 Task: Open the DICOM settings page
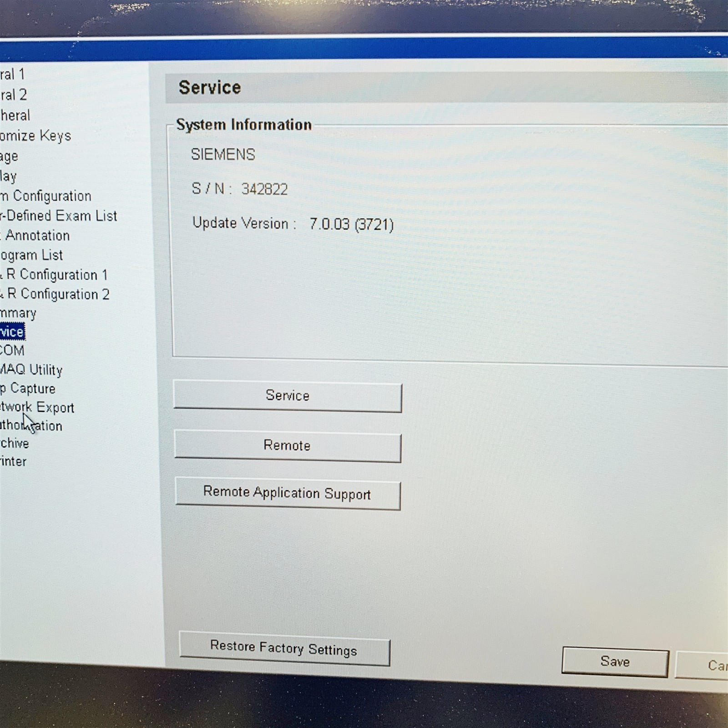click(x=12, y=350)
